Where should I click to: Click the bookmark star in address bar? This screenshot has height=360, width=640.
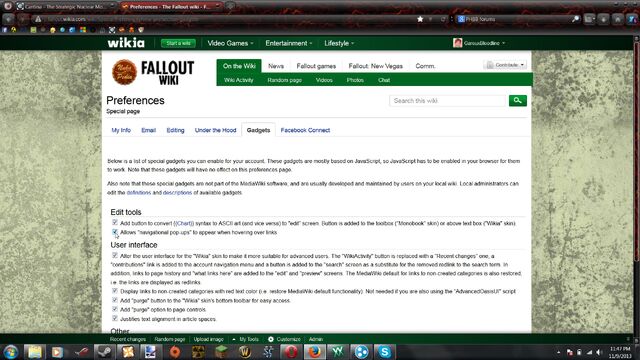click(x=420, y=19)
